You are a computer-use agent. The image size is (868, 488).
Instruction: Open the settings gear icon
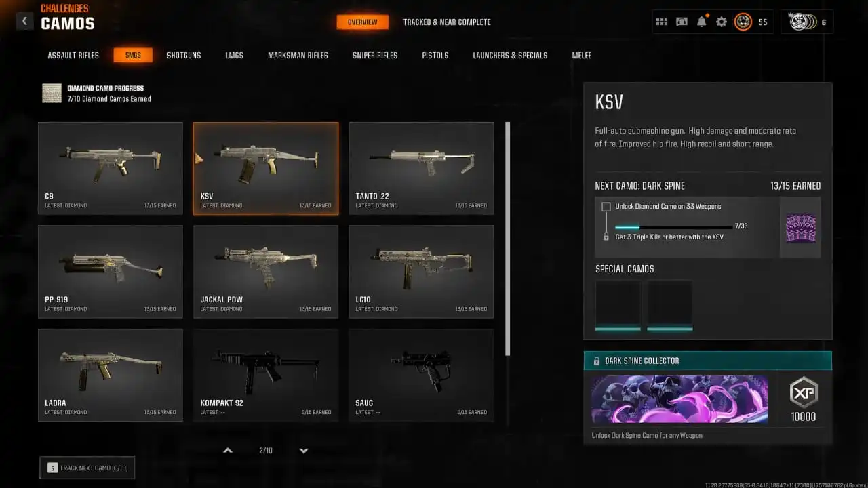[x=722, y=22]
